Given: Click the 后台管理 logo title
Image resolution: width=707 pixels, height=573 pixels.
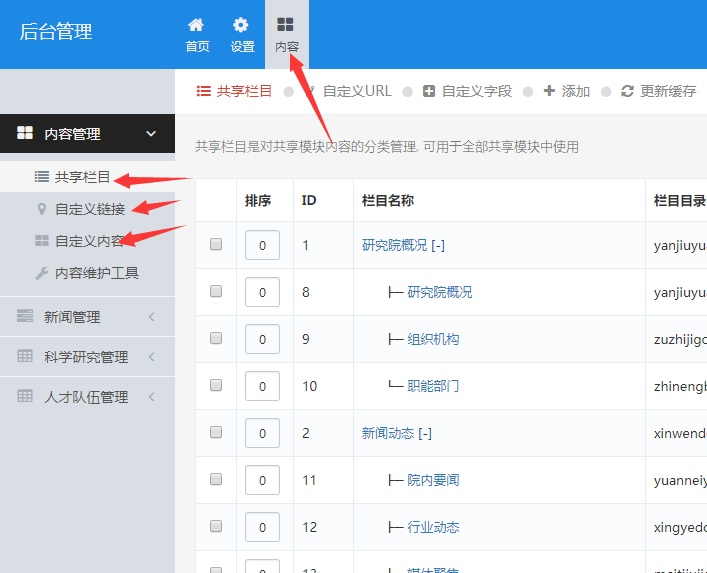Looking at the screenshot, I should pyautogui.click(x=56, y=32).
